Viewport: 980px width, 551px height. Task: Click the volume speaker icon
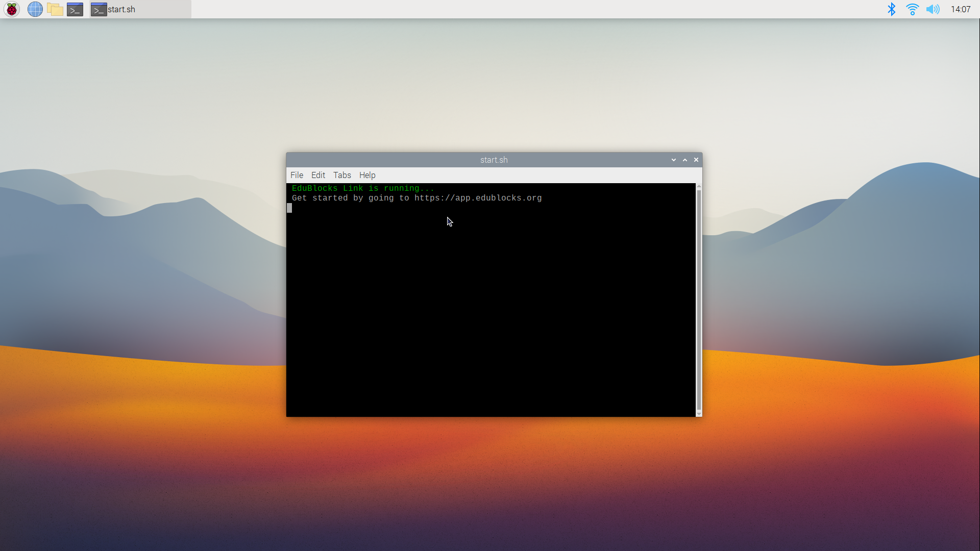pyautogui.click(x=933, y=9)
